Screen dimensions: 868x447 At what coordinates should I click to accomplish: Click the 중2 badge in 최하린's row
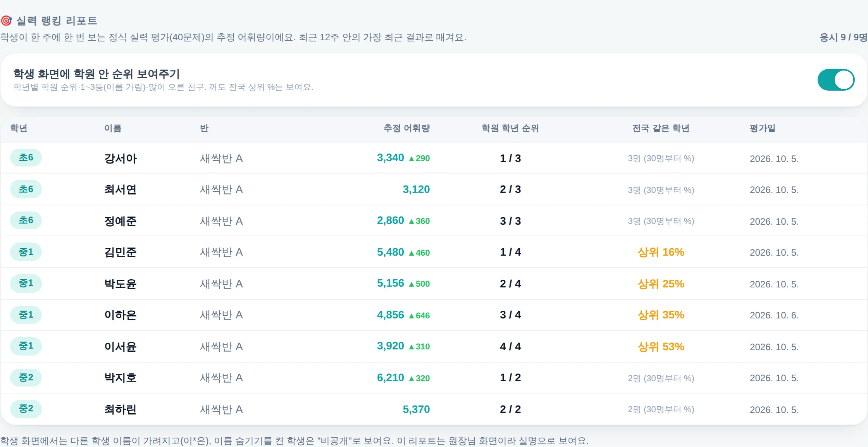point(26,409)
